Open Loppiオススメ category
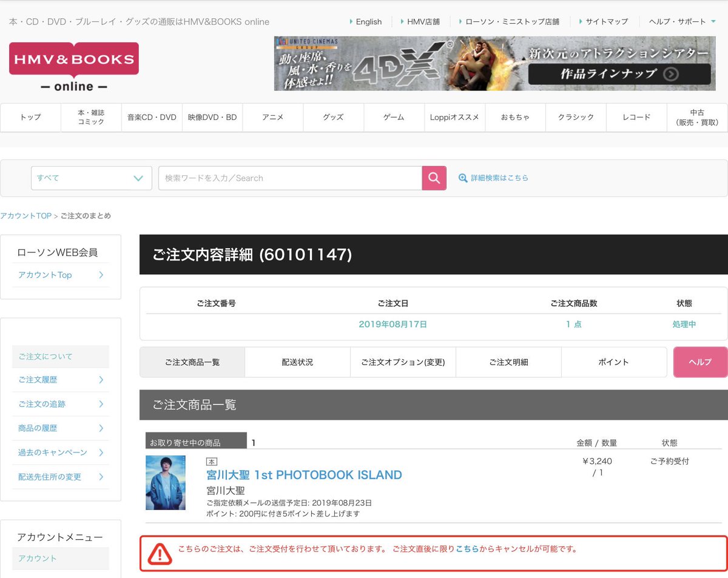The height and width of the screenshot is (578, 728). 454,117
